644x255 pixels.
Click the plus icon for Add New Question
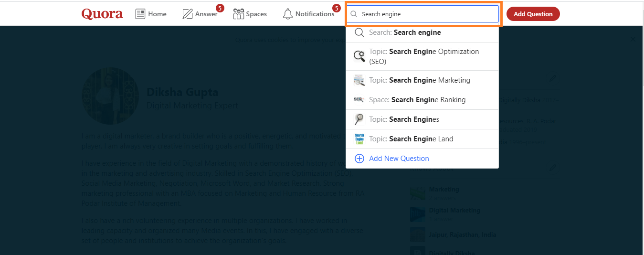pyautogui.click(x=359, y=159)
